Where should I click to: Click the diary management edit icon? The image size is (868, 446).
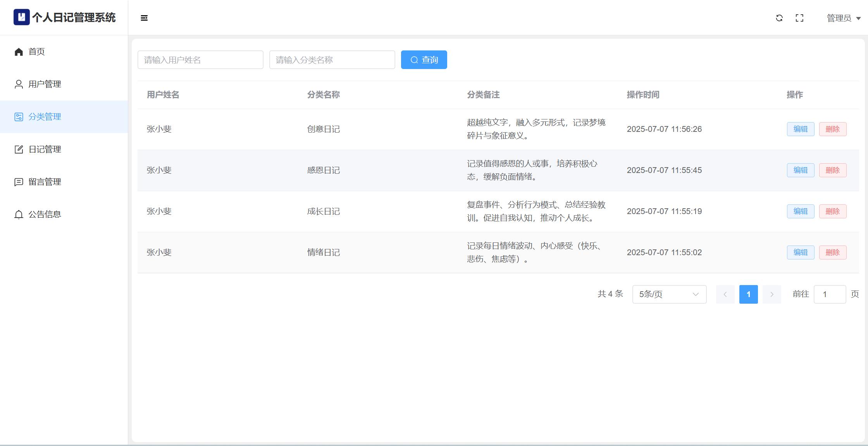click(x=19, y=149)
